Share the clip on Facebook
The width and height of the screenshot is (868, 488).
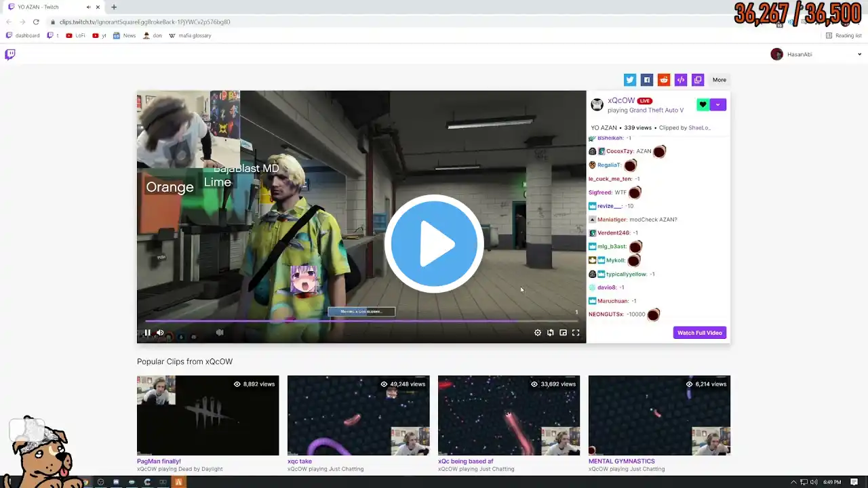click(647, 80)
